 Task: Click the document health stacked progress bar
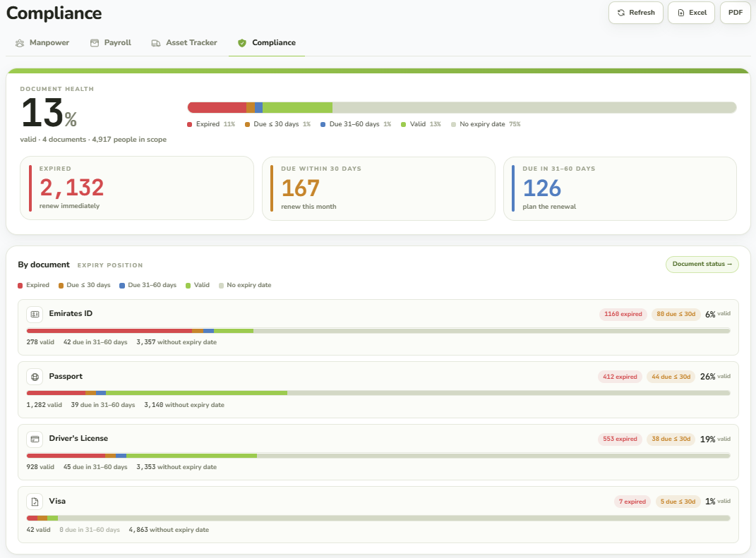point(462,107)
